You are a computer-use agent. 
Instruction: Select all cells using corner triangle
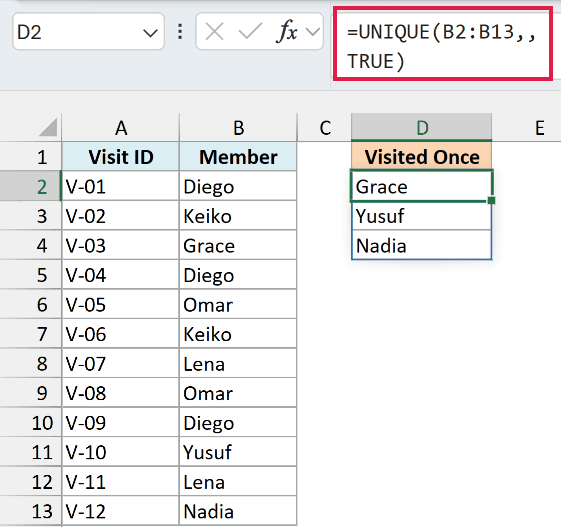click(48, 128)
